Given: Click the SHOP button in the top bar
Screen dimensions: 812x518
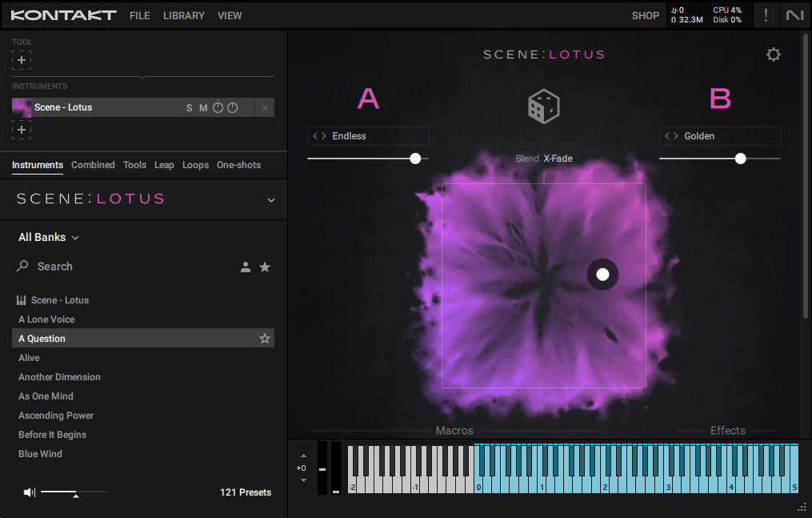Looking at the screenshot, I should [645, 15].
